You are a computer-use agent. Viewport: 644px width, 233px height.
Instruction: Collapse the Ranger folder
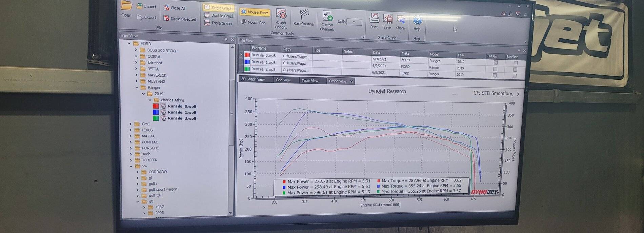[137, 88]
